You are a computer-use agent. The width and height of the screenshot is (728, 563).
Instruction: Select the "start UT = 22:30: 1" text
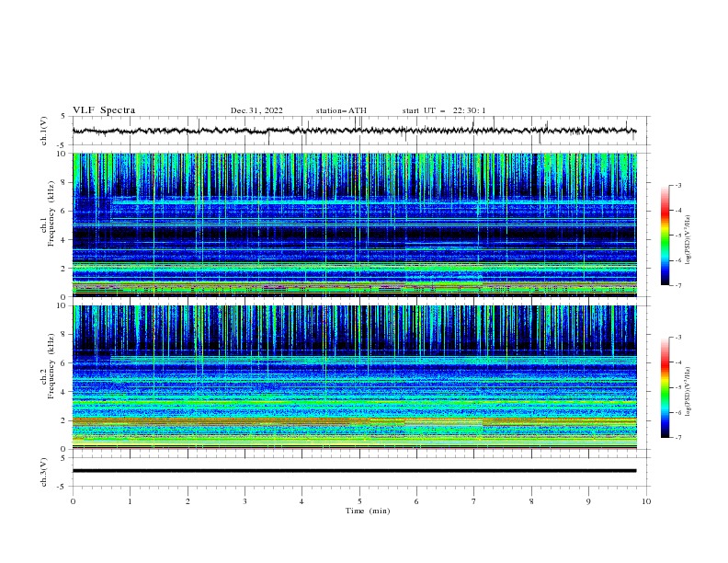point(444,110)
